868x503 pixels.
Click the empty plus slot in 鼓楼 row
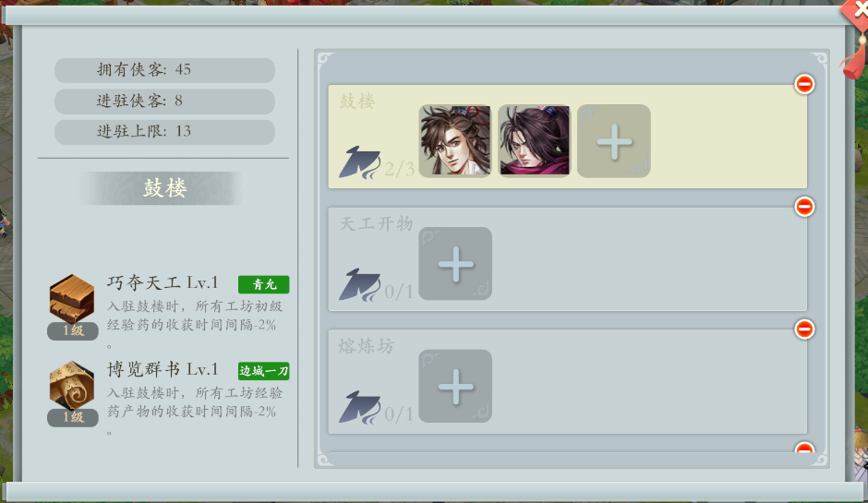tap(613, 141)
